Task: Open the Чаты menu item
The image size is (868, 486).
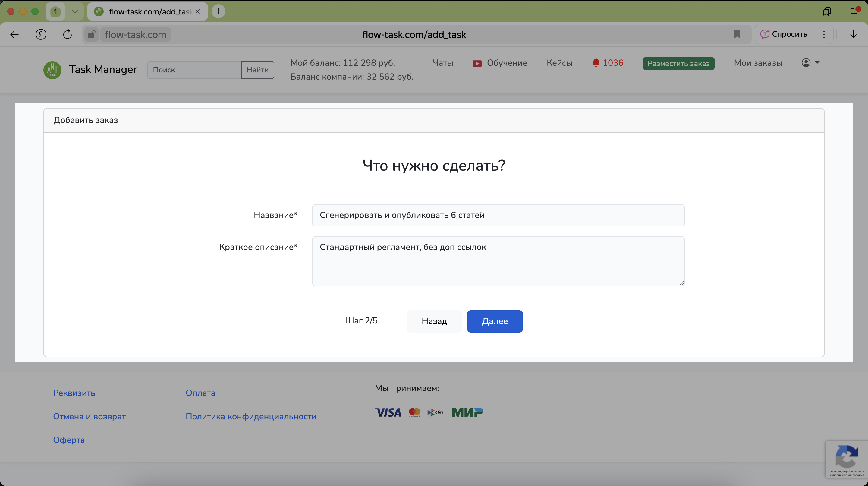Action: [442, 63]
